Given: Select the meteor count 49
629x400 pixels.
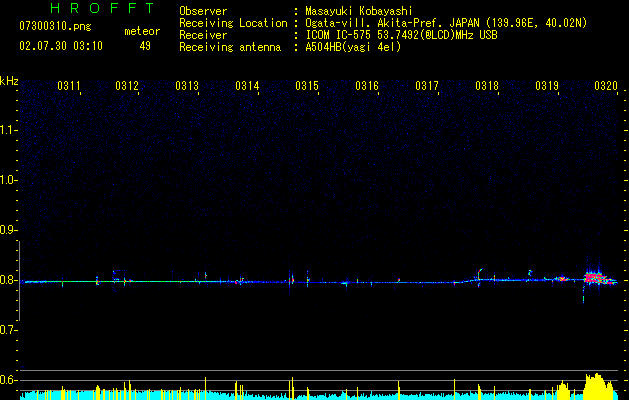Looking at the screenshot, I should 145,46.
